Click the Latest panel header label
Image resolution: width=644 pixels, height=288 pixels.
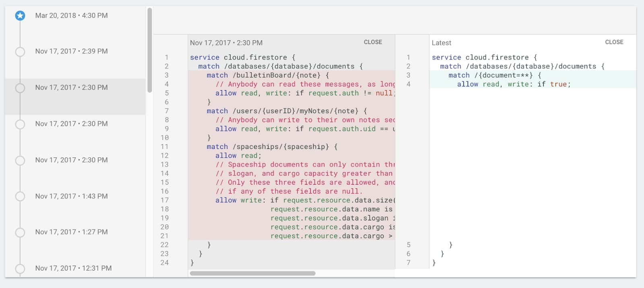tap(442, 43)
